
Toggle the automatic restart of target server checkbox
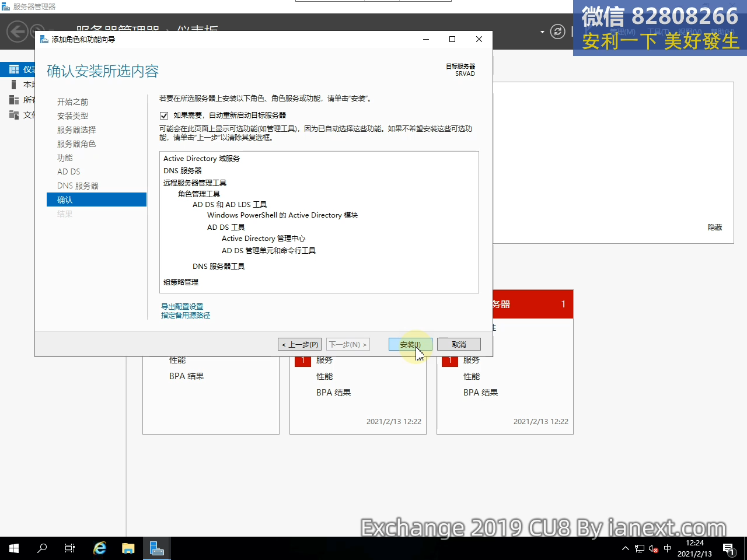click(164, 116)
